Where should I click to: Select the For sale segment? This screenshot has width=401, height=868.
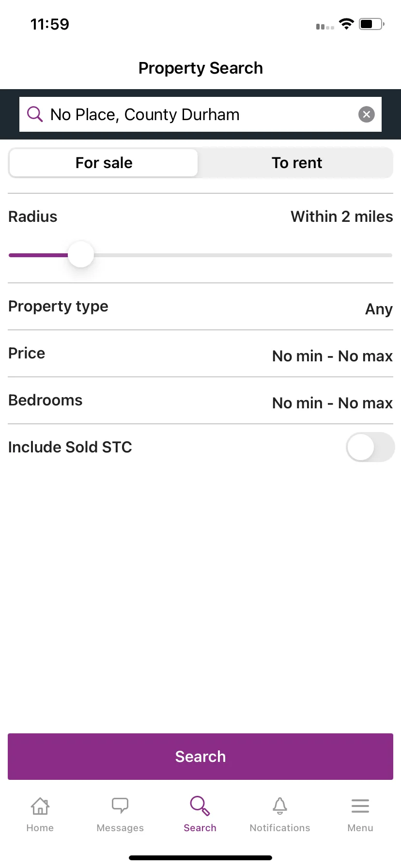pos(104,163)
